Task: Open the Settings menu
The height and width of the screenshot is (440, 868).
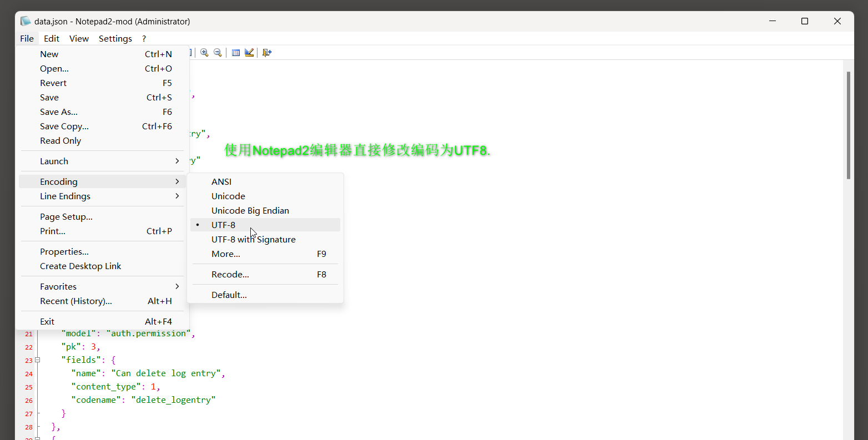Action: [x=115, y=38]
